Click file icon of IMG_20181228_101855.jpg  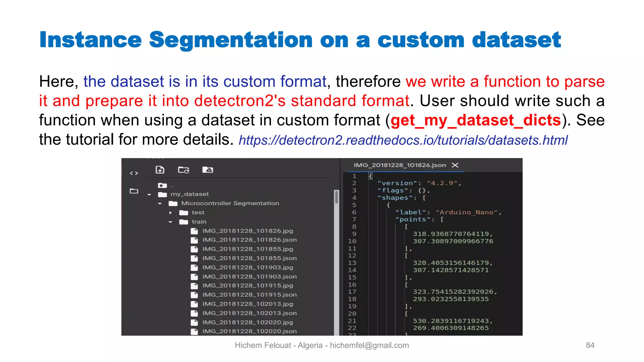click(194, 250)
